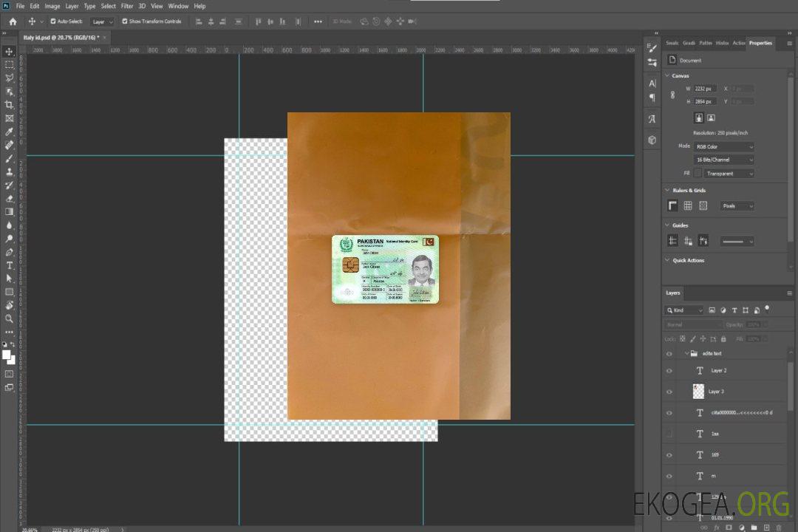Click the canvas Fill color swatch
This screenshot has width=798, height=532.
698,173
